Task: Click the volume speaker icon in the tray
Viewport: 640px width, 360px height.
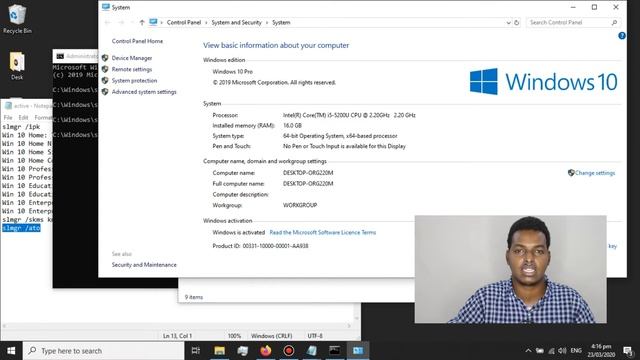Action: pos(562,351)
